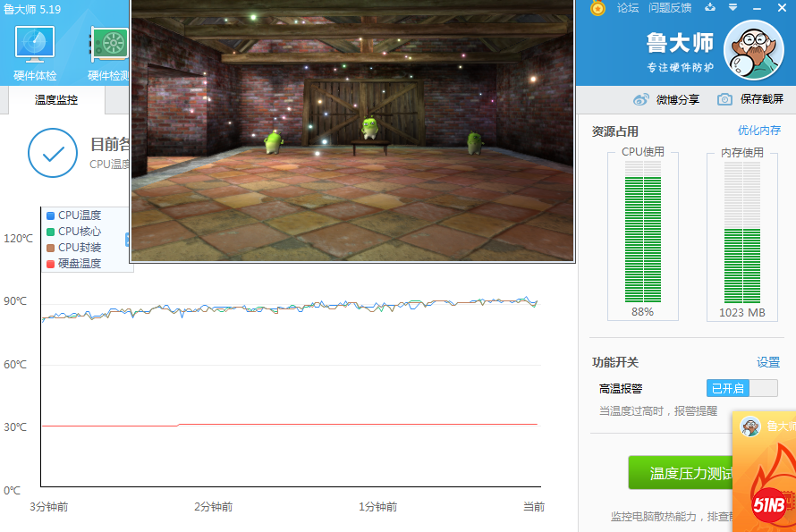Minimize the 鲁大师 window
This screenshot has width=796, height=532.
[758, 8]
